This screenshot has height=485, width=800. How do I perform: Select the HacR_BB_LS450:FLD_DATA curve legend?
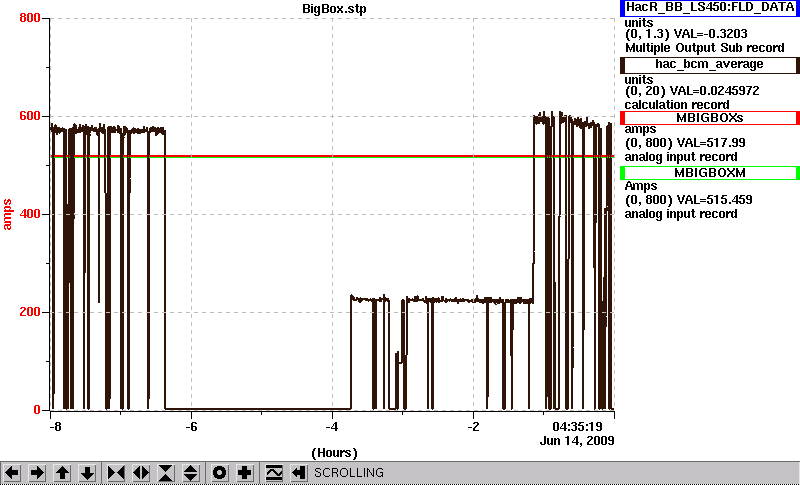tap(710, 8)
